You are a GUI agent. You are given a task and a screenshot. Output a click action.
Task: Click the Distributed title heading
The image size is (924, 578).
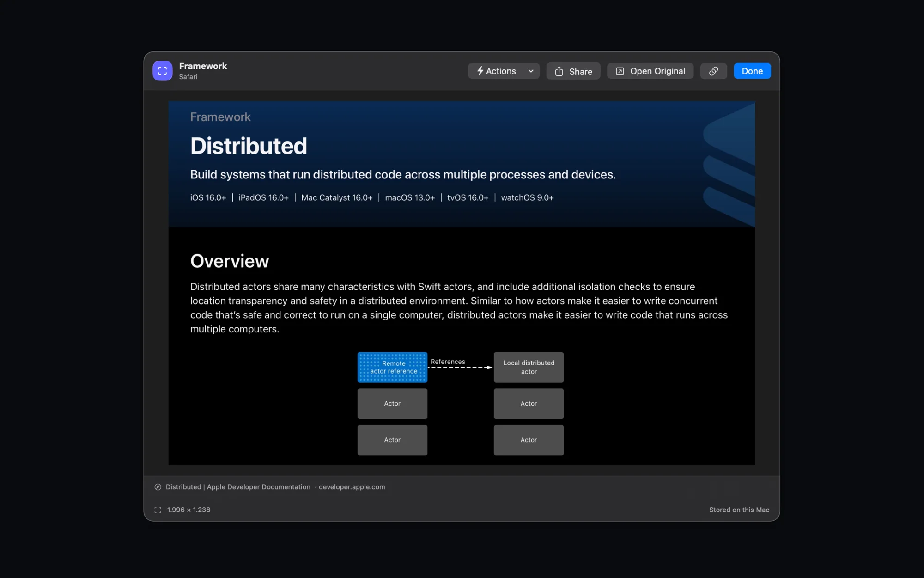[249, 146]
